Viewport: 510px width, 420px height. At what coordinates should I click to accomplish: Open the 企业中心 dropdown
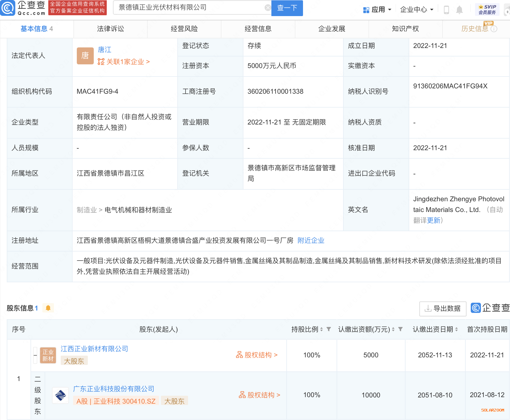417,10
